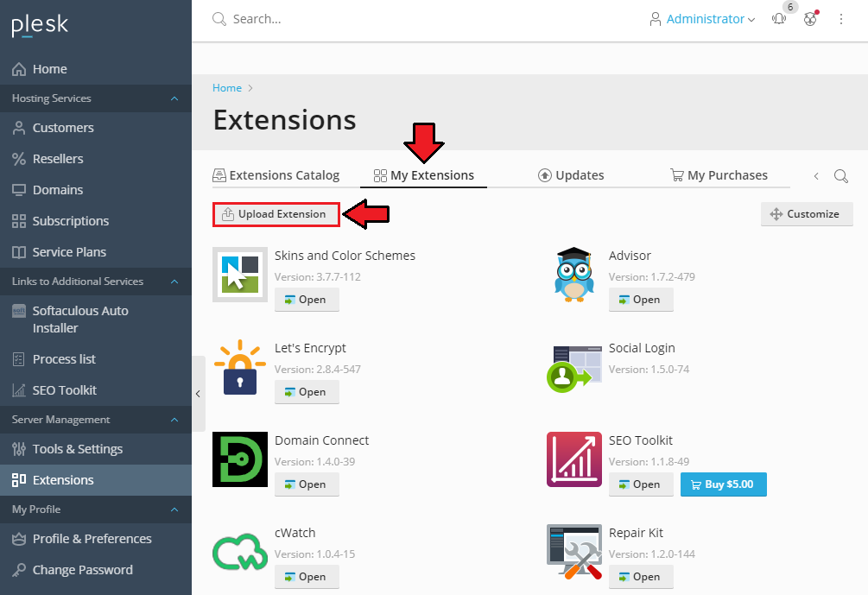Open the Let's Encrypt extension
The height and width of the screenshot is (595, 868).
coord(307,392)
